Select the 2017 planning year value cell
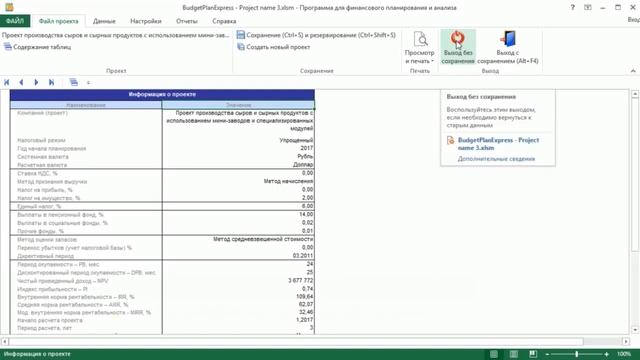 pyautogui.click(x=238, y=149)
